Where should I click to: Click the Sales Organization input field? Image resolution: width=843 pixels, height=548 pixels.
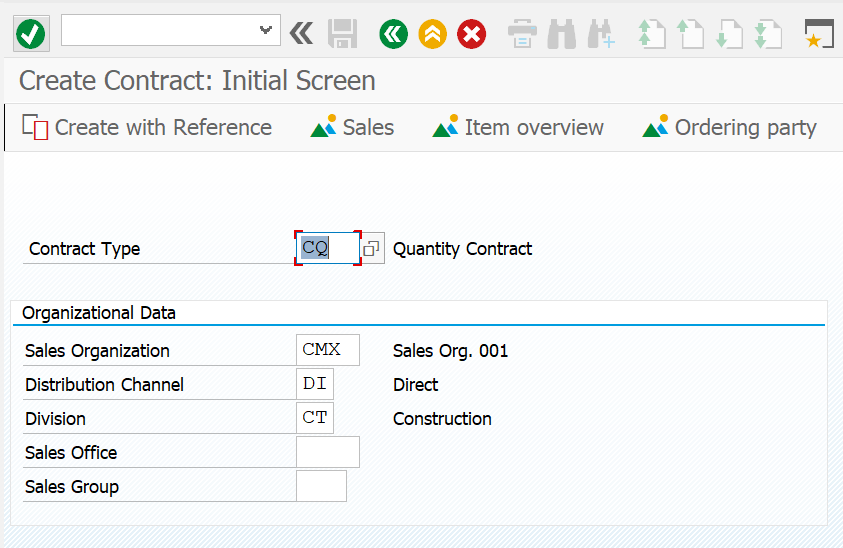pos(328,350)
